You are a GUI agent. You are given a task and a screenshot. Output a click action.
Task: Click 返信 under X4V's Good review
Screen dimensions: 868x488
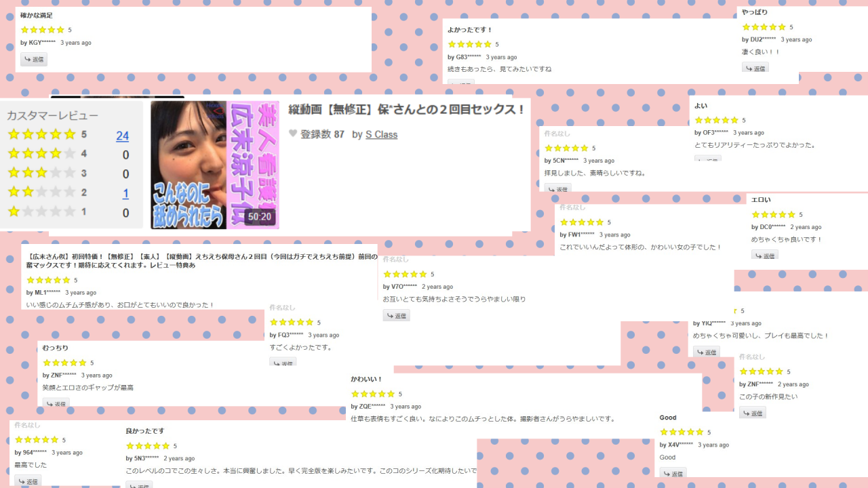coord(673,472)
